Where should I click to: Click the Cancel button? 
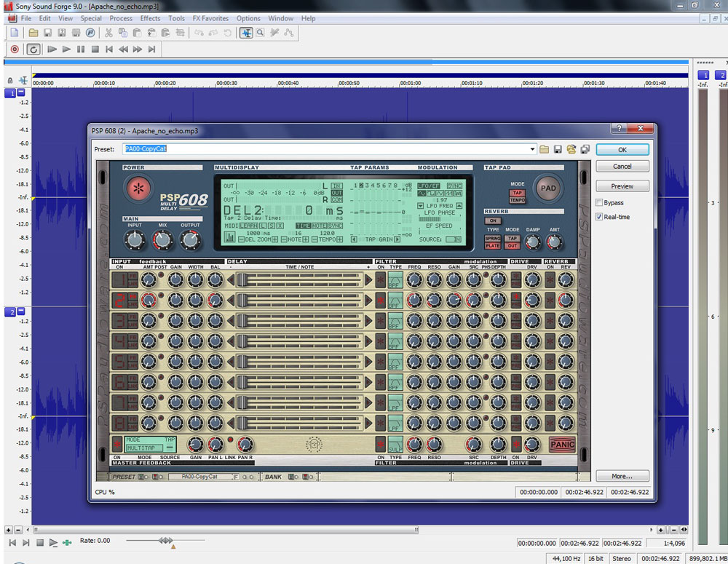click(622, 167)
